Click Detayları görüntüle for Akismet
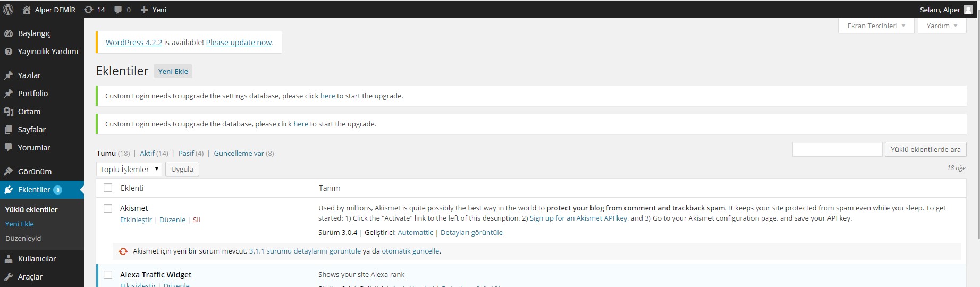This screenshot has width=980, height=287. coord(471,232)
